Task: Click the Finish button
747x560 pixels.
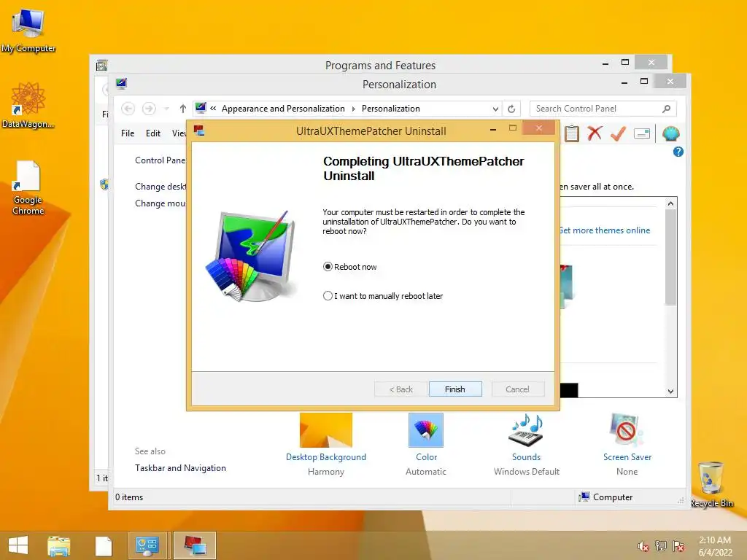Action: [x=455, y=389]
